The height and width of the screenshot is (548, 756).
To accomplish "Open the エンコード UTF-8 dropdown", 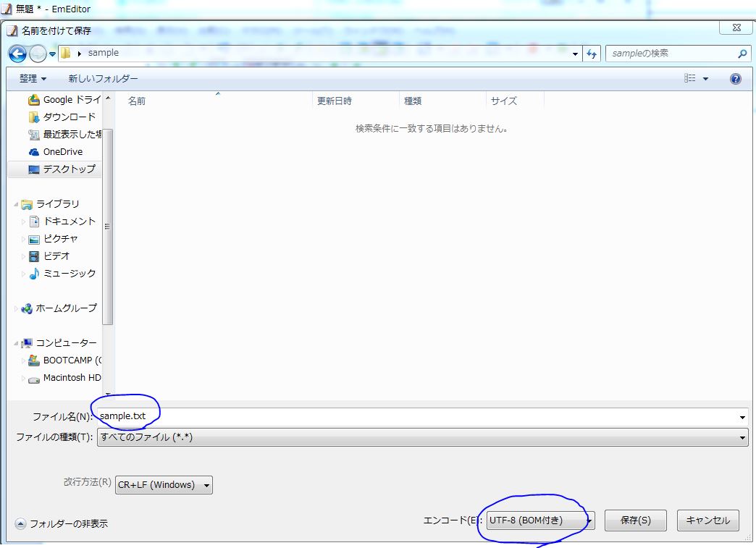I will click(540, 520).
